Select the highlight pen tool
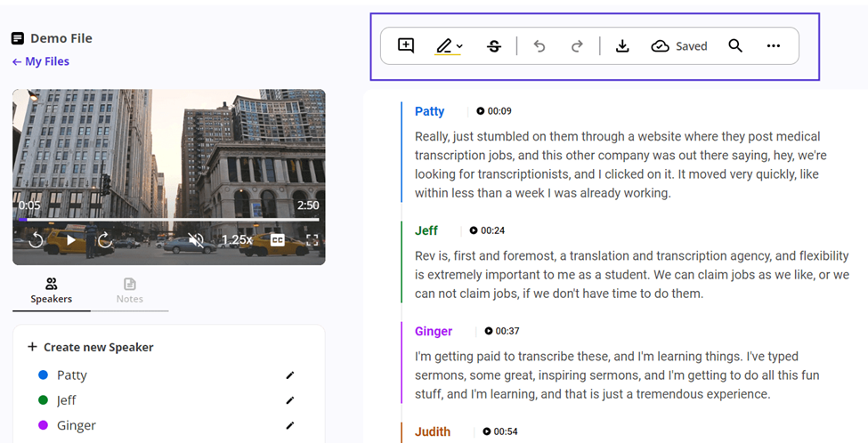 coord(444,46)
